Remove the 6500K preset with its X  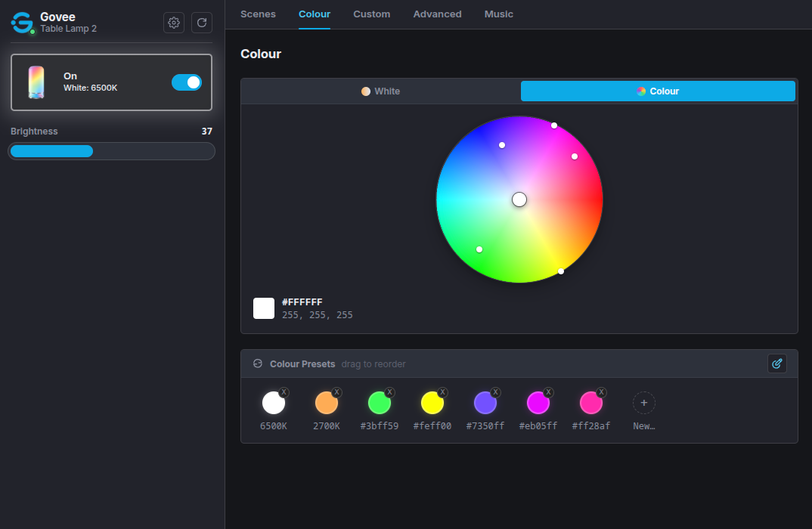[284, 391]
